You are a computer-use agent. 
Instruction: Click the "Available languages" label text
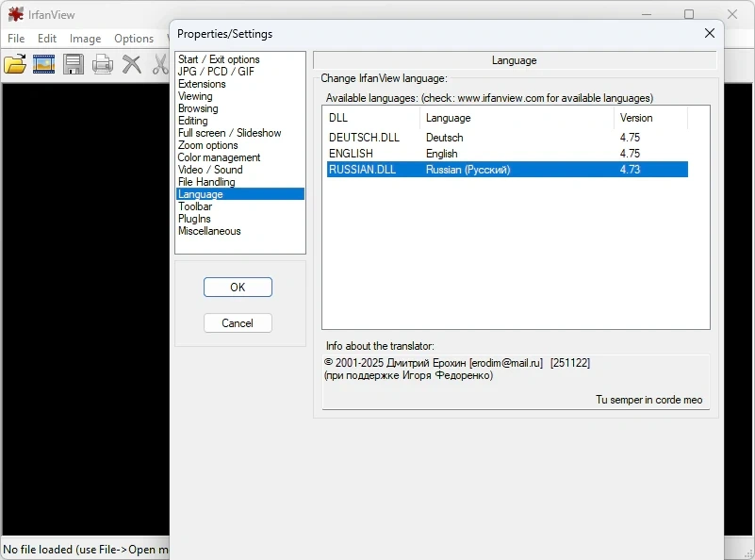point(490,98)
